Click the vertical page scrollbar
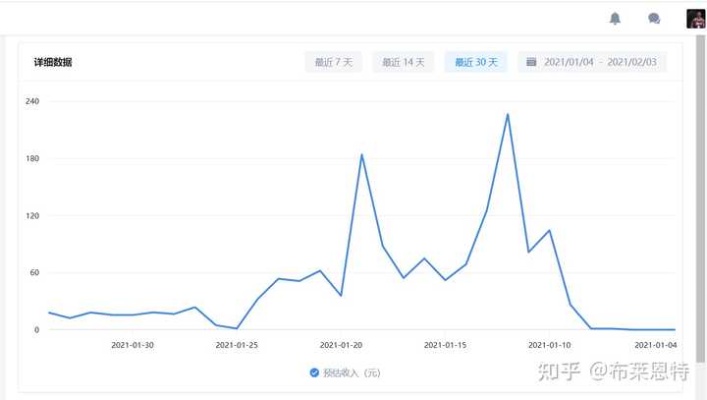This screenshot has height=400, width=707. (x=700, y=198)
